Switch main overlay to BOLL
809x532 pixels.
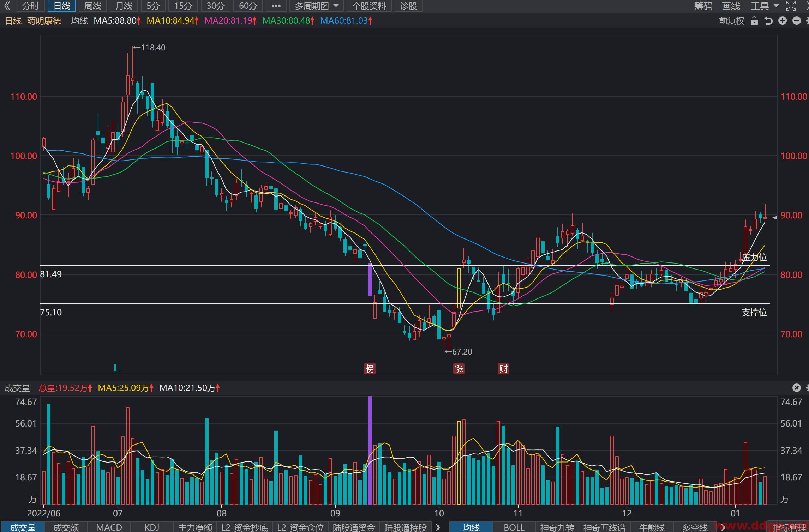[514, 527]
